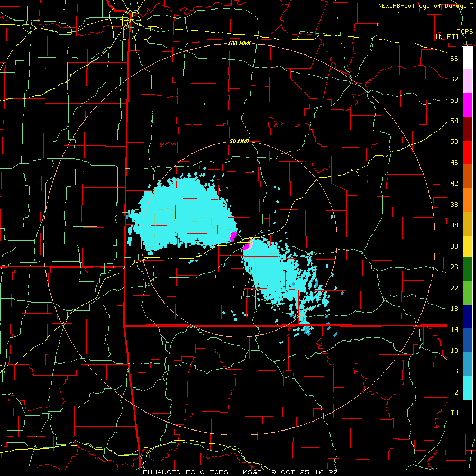Click the cyan swatch near the legend bottom
The image size is (476, 476).
tap(467, 388)
